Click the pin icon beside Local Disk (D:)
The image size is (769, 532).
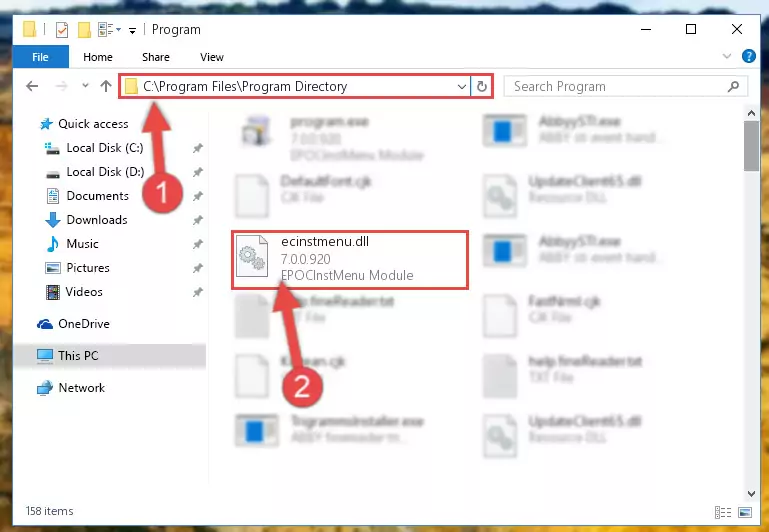pyautogui.click(x=197, y=172)
